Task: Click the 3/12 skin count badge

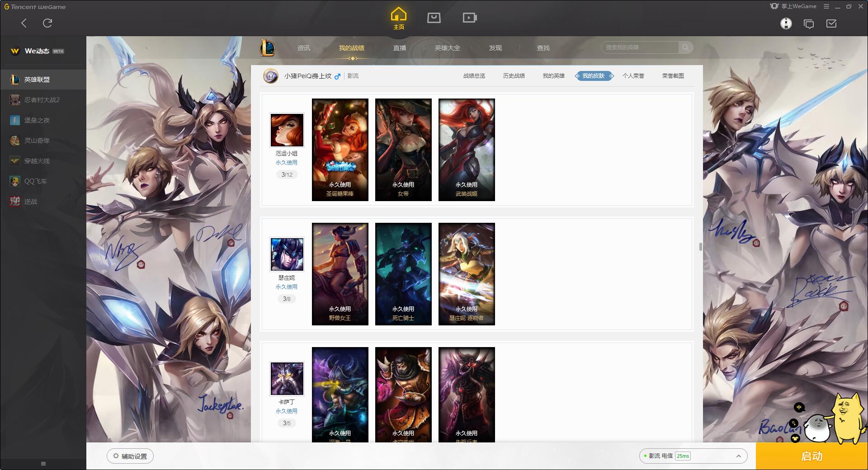Action: coord(287,174)
